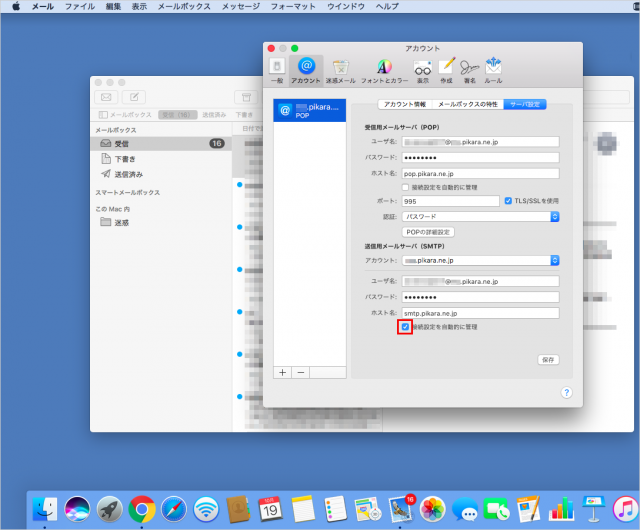Remove account with the minus button
Screen dimensions: 640x530
tap(301, 372)
